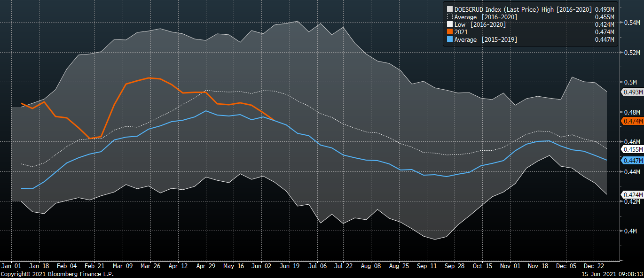The width and height of the screenshot is (644, 278).
Task: Click the Mar-26 date on x-axis
Action: pyautogui.click(x=151, y=266)
